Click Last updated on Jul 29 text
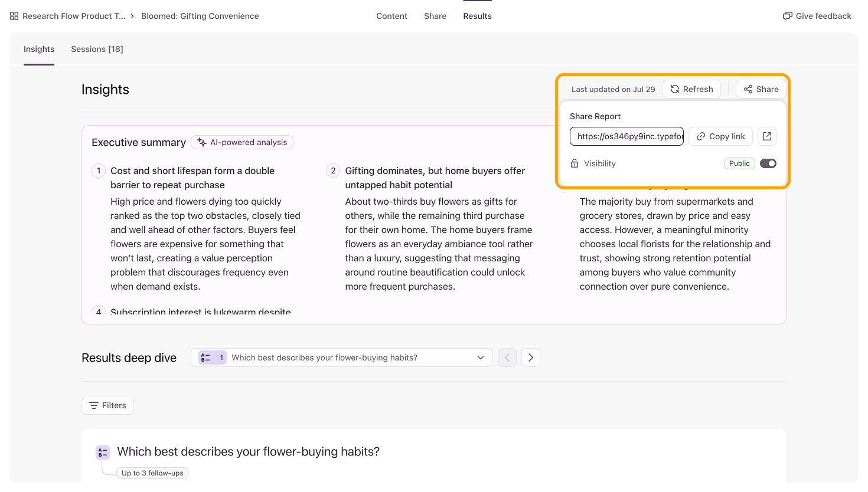The height and width of the screenshot is (492, 868). [613, 89]
